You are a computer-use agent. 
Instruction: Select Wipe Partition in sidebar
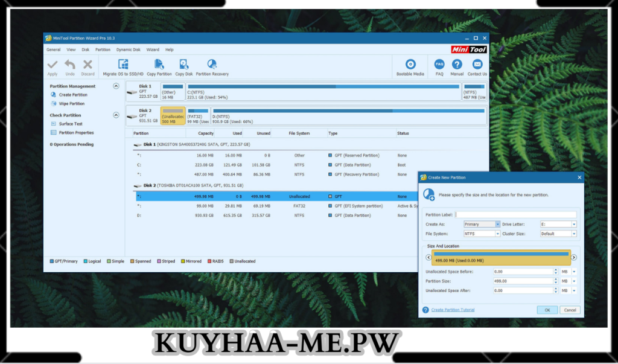pos(72,104)
